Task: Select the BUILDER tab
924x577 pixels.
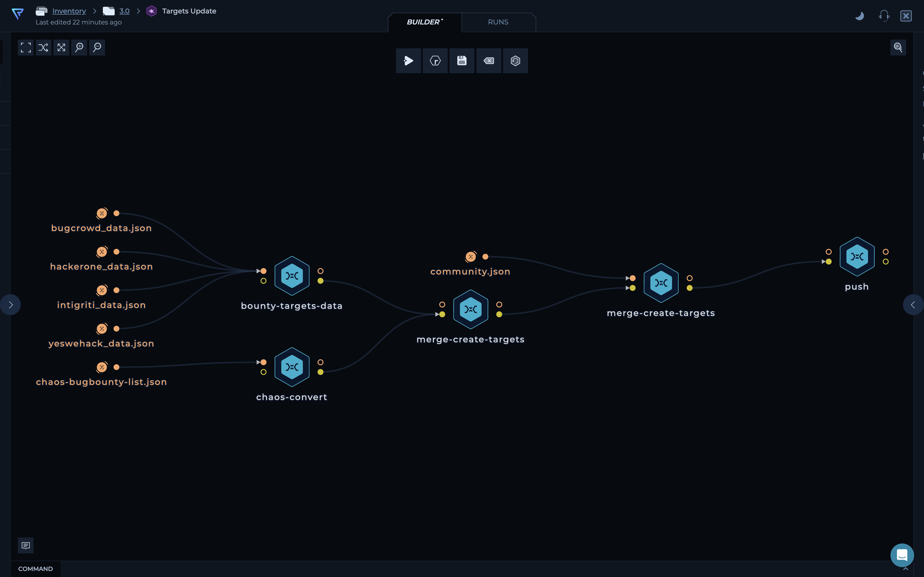Action: click(424, 22)
